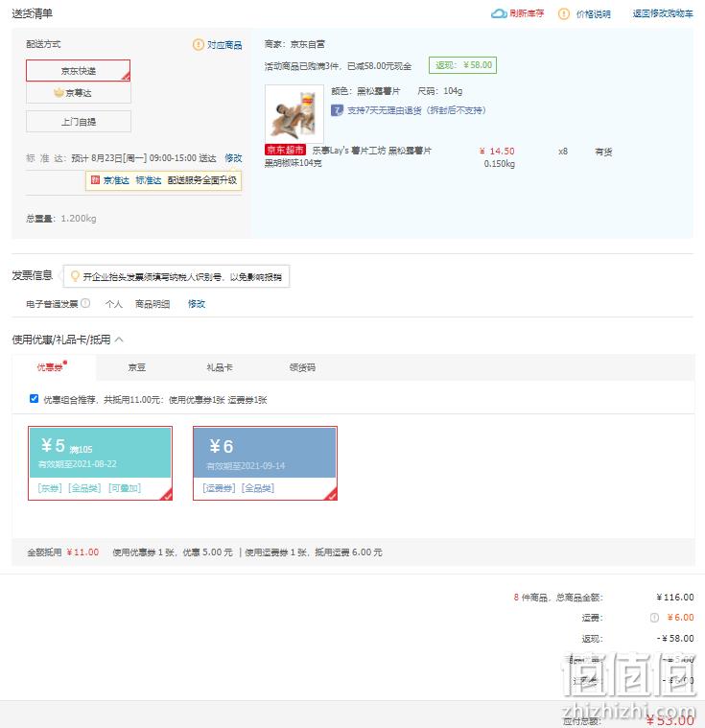
Task: Click the ¥14.50 item price
Action: [497, 151]
